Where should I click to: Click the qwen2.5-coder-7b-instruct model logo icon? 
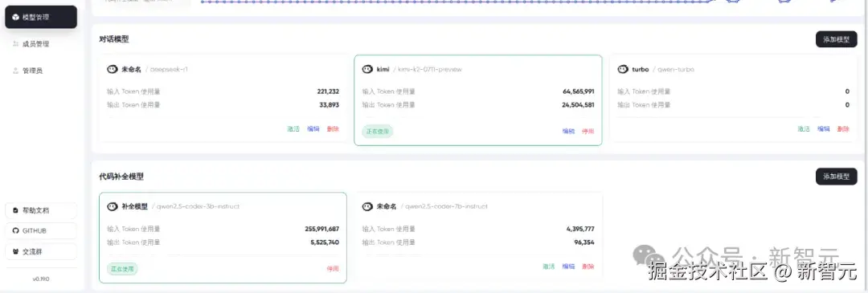(x=367, y=206)
